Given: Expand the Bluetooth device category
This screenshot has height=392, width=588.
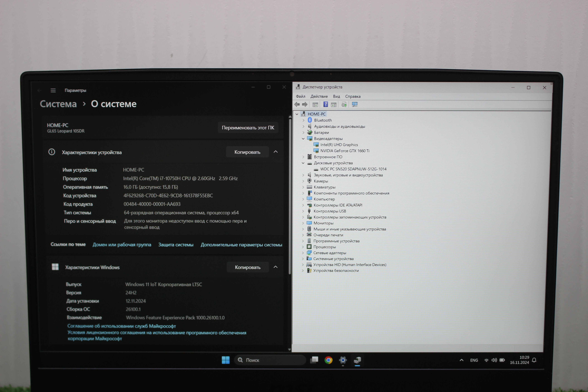Looking at the screenshot, I should click(x=303, y=120).
